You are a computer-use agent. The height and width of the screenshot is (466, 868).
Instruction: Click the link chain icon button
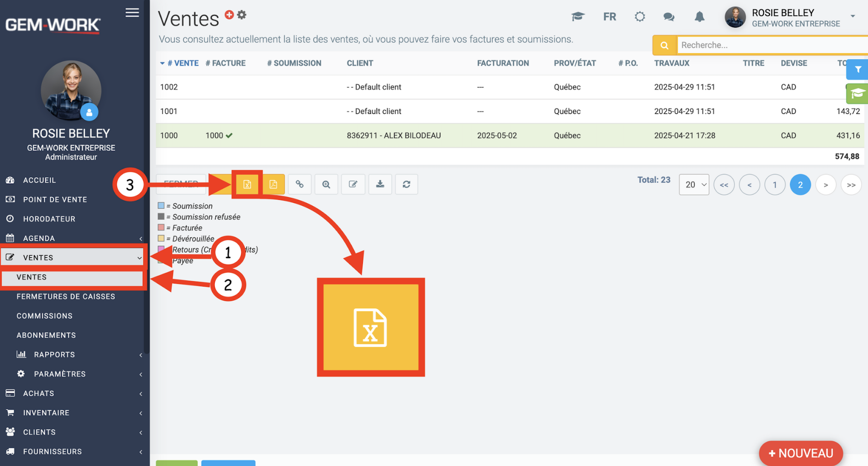tap(300, 184)
